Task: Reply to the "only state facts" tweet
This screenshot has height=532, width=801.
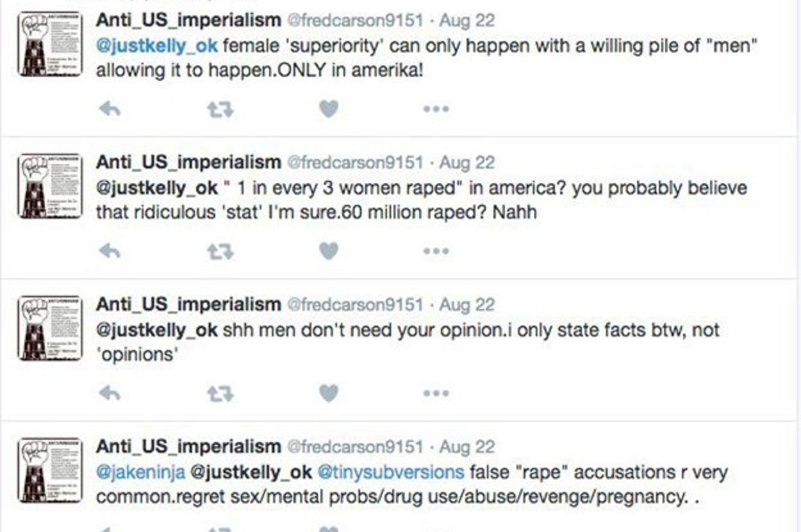Action: tap(110, 393)
